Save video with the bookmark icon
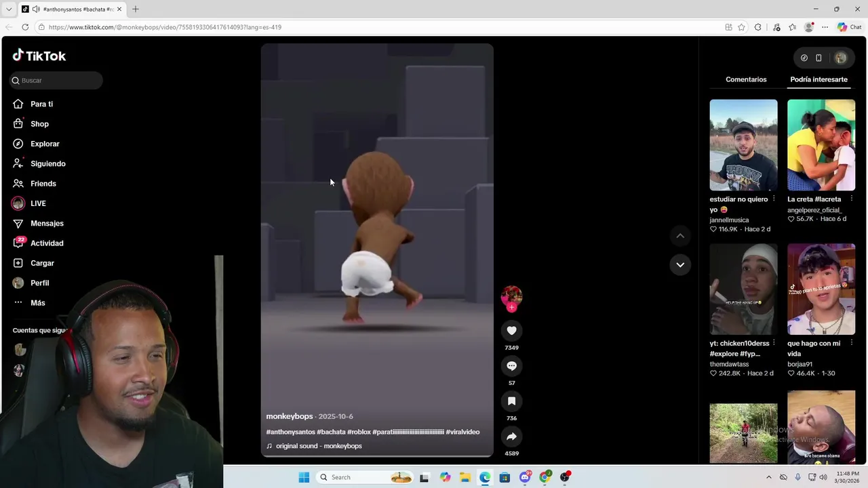The height and width of the screenshot is (488, 868). point(511,401)
